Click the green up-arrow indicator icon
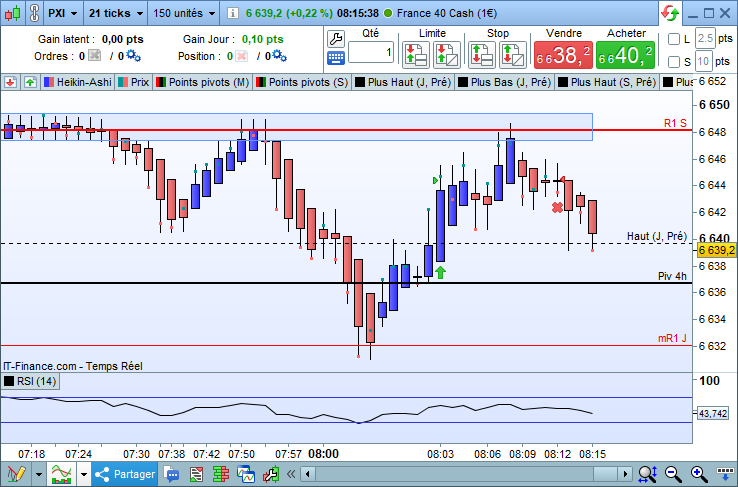The image size is (738, 487). point(30,82)
